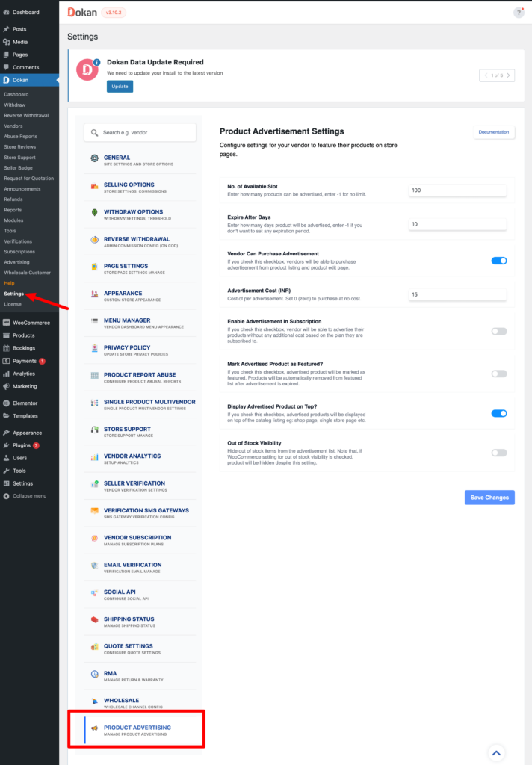The image size is (532, 765).
Task: Click the Save Changes button
Action: 489,498
